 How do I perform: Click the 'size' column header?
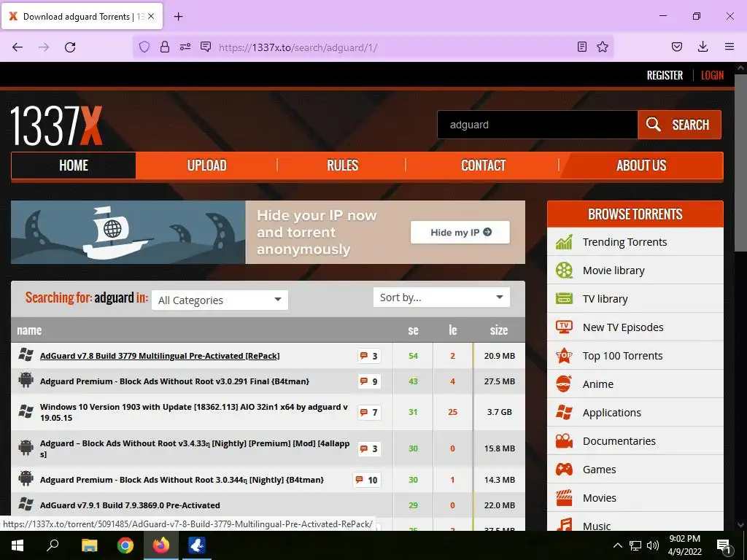(499, 330)
